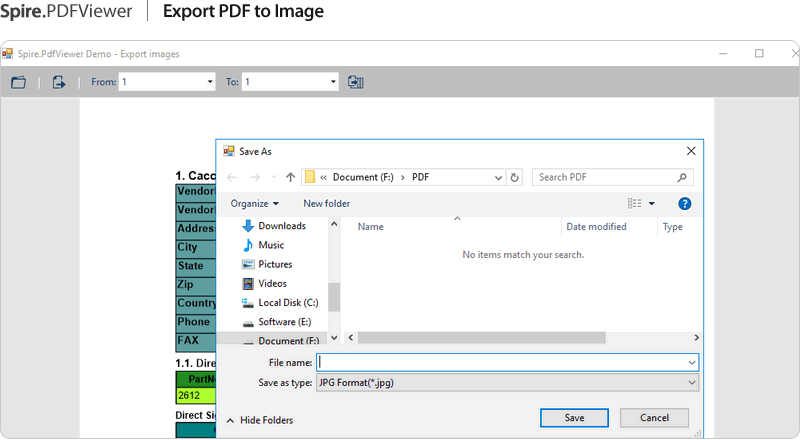The height and width of the screenshot is (440, 800).
Task: Expand the address bar history dropdown
Action: [498, 178]
